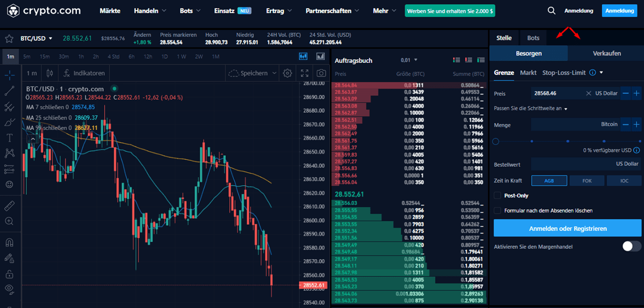Select the prediction and measurement tool
This screenshot has height=308, width=644.
10,169
